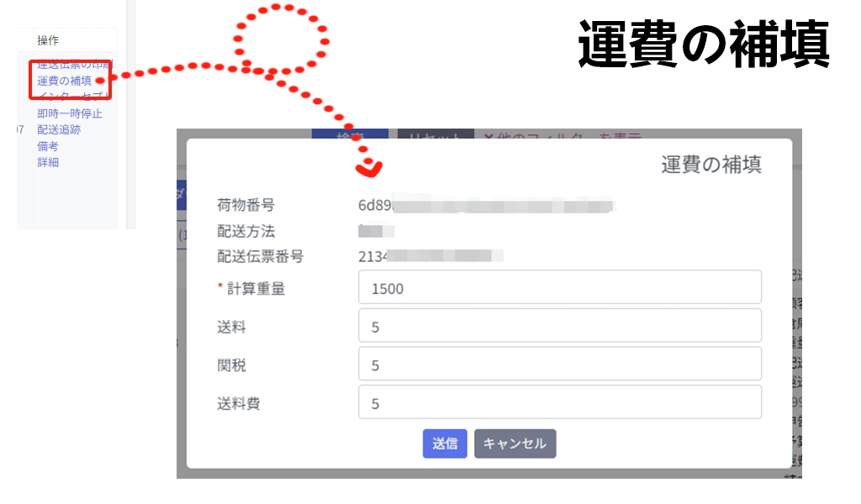This screenshot has width=861, height=504.
Task: Click the 配送伝票番号 value starting 213
Action: click(430, 256)
